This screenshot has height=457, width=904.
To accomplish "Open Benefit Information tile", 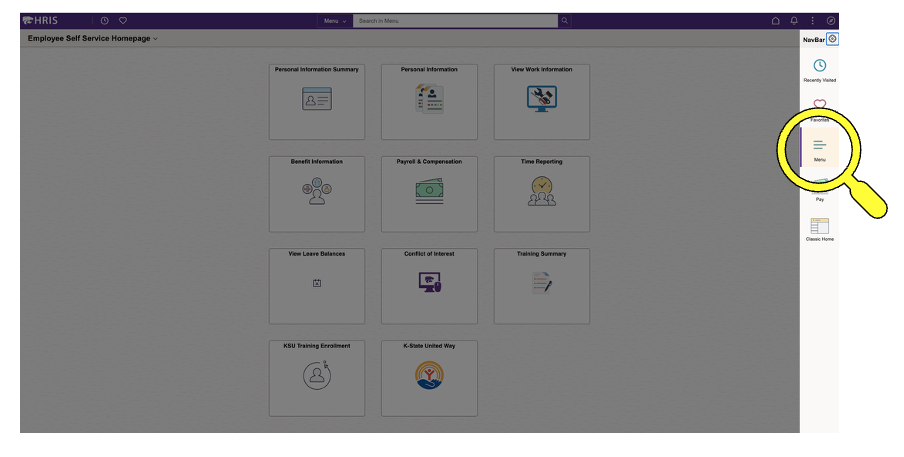I will coord(317,194).
